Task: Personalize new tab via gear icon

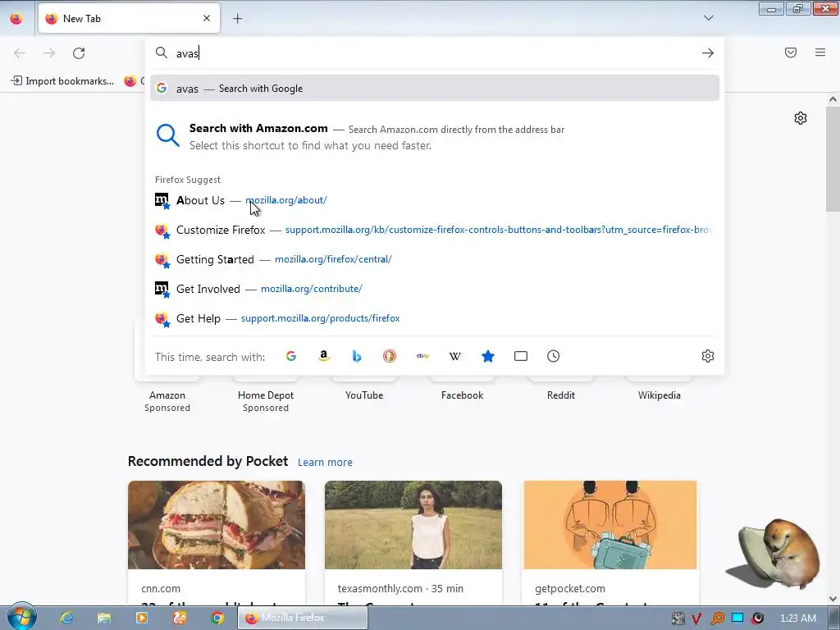Action: 801,118
